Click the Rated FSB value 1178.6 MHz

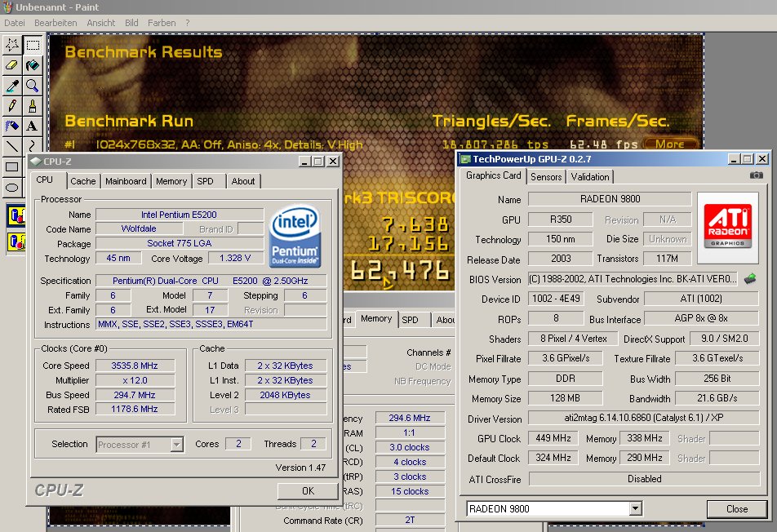click(x=135, y=409)
